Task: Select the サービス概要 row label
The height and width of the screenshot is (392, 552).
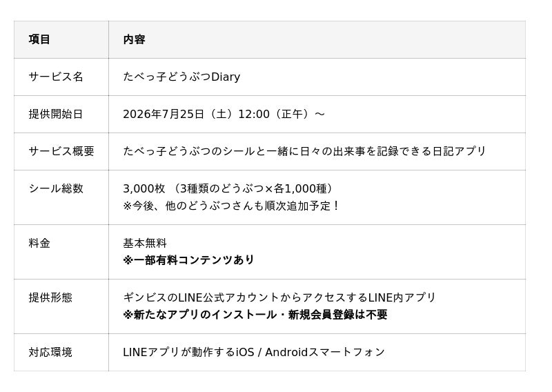Action: point(61,151)
